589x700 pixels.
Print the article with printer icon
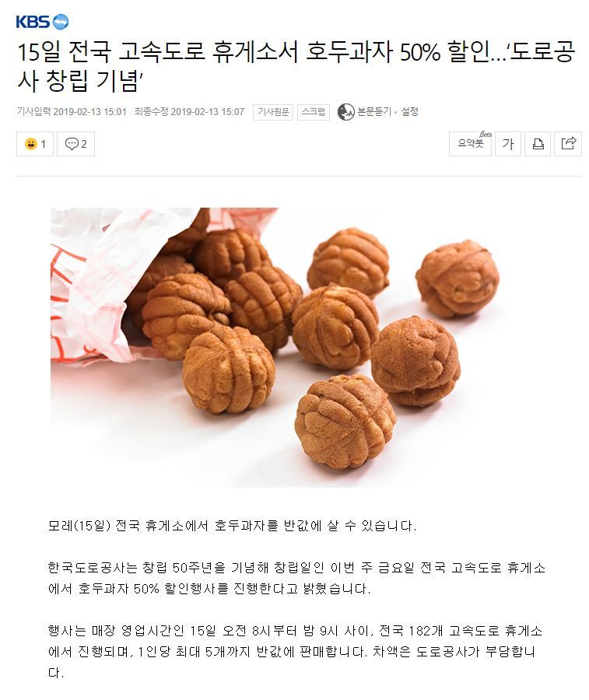click(538, 144)
